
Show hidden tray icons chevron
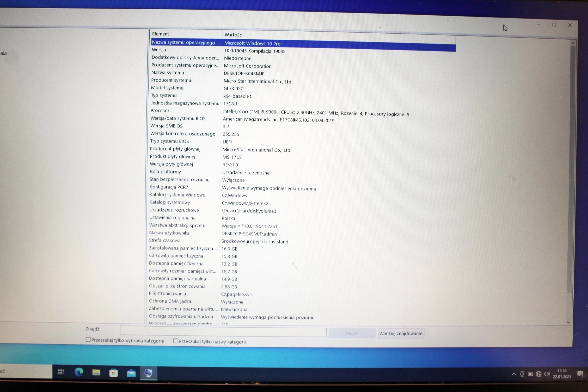click(514, 374)
